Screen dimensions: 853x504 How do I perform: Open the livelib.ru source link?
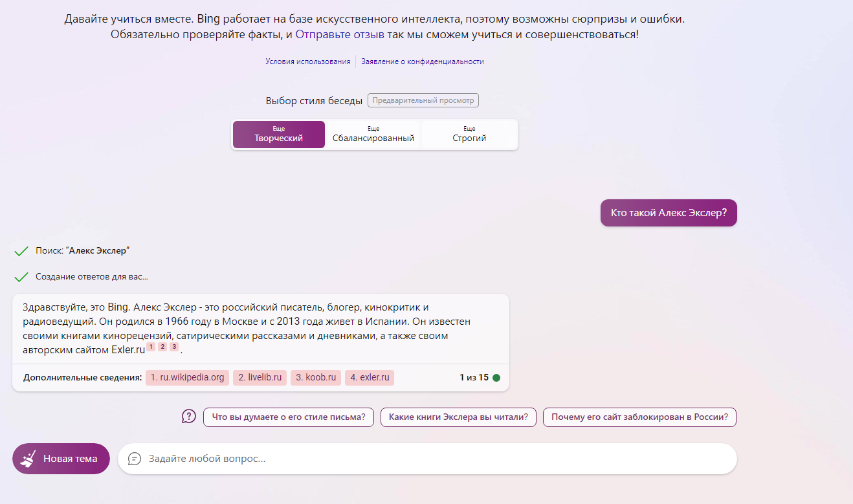coord(260,378)
